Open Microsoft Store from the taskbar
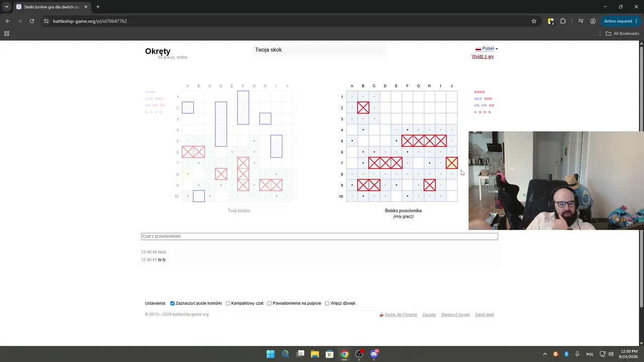This screenshot has width=644, height=362. coord(330,354)
